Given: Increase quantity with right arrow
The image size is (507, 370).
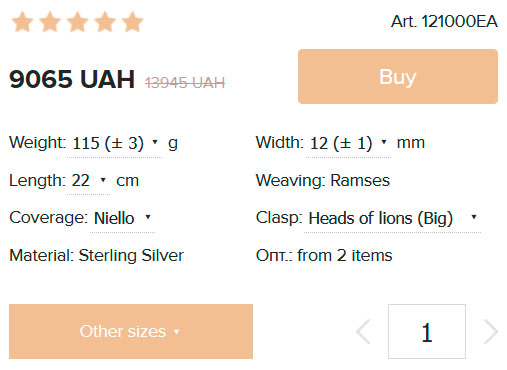Looking at the screenshot, I should click(490, 332).
